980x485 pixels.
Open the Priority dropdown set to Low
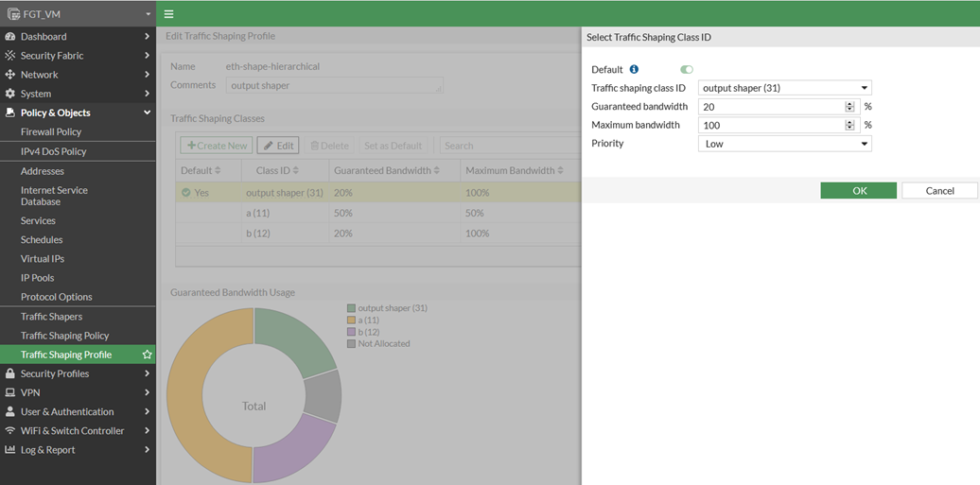pyautogui.click(x=784, y=144)
